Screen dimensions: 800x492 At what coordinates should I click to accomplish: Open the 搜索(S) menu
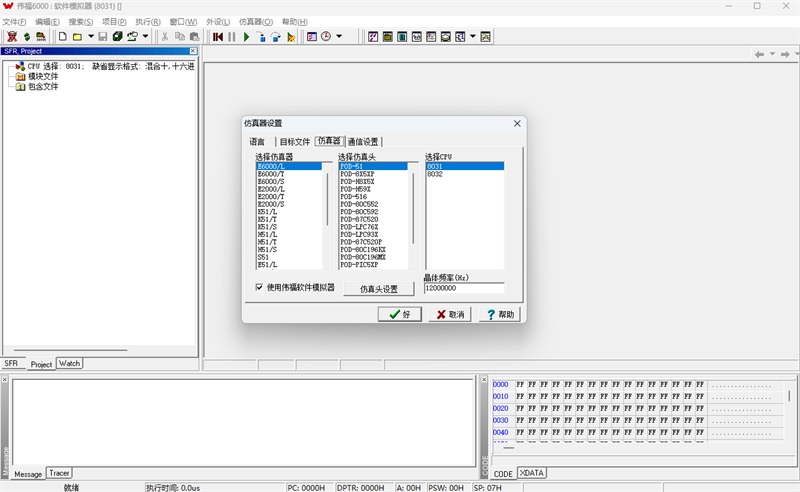[x=81, y=22]
